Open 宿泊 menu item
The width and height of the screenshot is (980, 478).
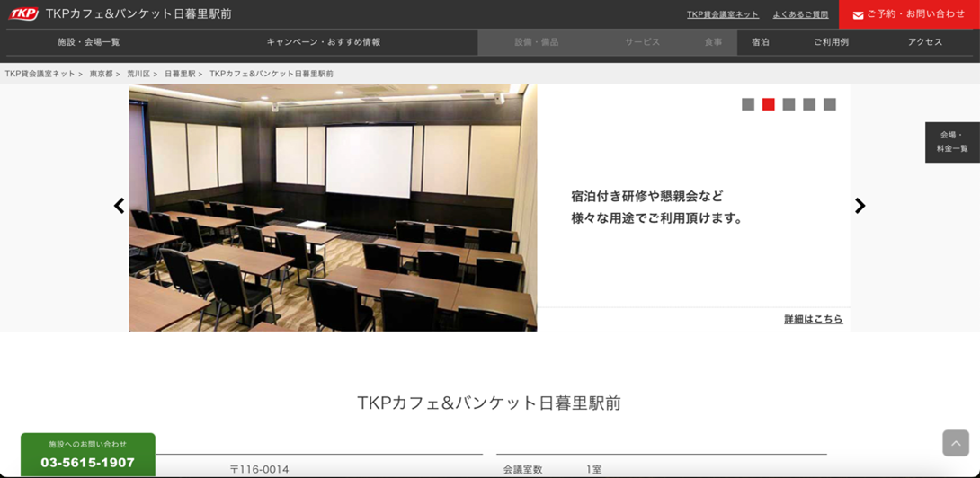[760, 42]
